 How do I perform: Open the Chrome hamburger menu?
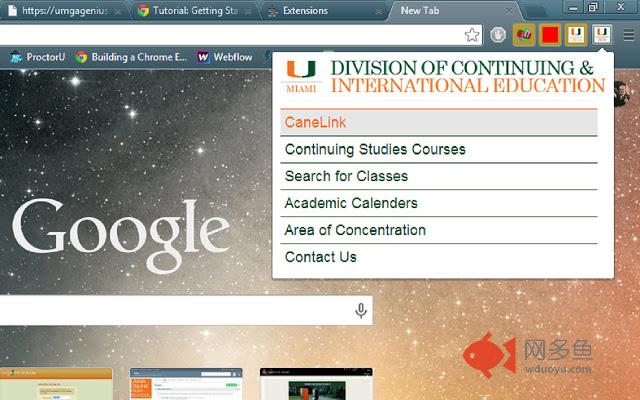(629, 36)
